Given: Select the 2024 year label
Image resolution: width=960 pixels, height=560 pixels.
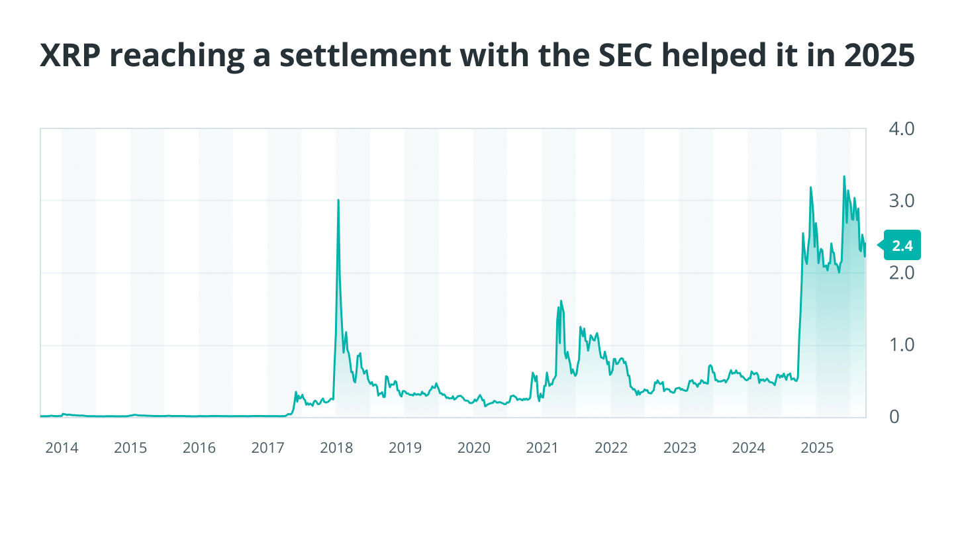Looking at the screenshot, I should click(749, 448).
